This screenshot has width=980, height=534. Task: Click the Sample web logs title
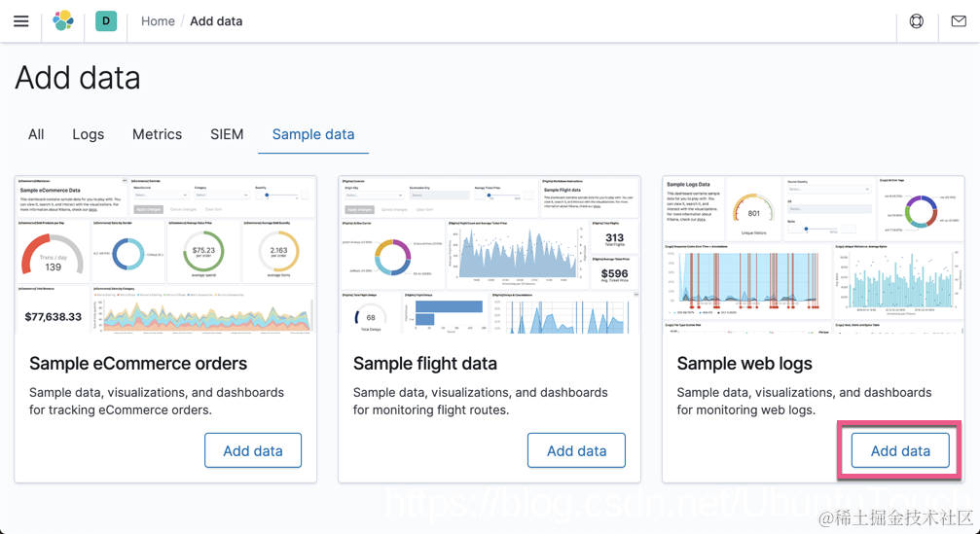[x=744, y=364]
